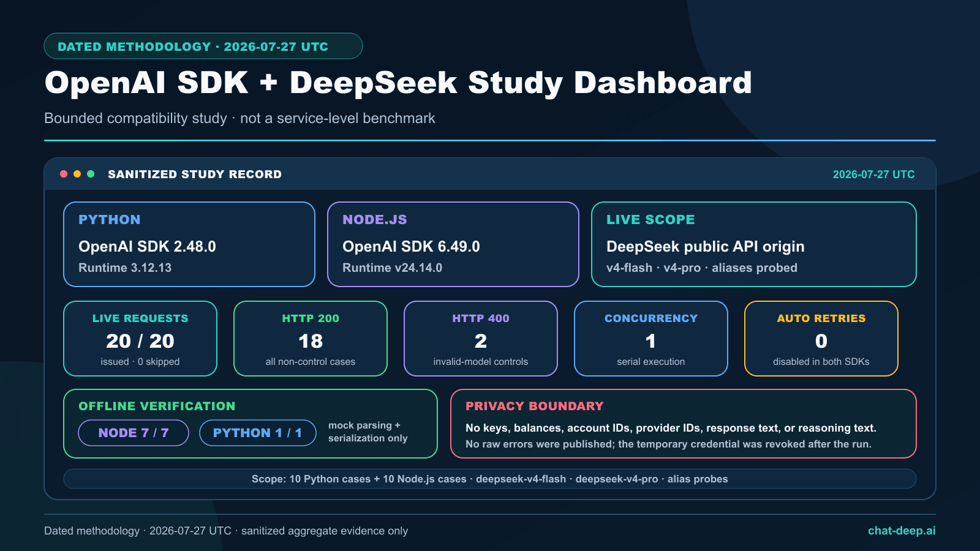The width and height of the screenshot is (980, 551).
Task: Click the 'No raw errors were published' line
Action: 668,444
